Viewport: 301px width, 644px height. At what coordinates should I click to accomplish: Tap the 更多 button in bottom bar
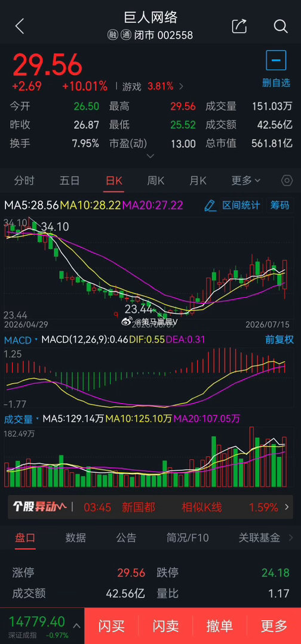coord(274,626)
